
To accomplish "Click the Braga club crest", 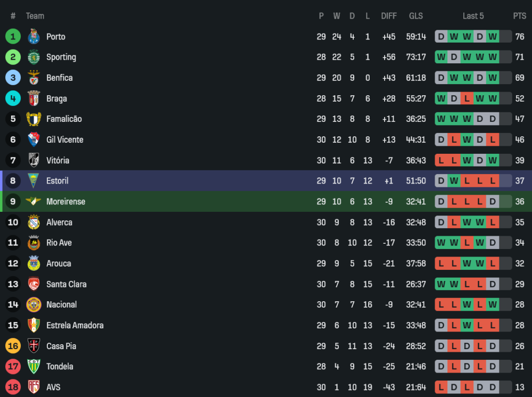I will pos(34,98).
